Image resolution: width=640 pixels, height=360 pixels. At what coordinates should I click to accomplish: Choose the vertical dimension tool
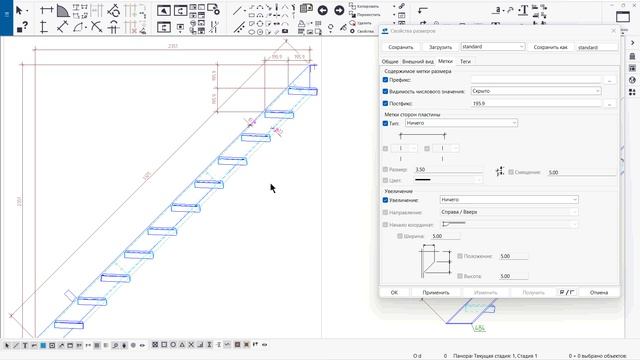click(x=44, y=27)
